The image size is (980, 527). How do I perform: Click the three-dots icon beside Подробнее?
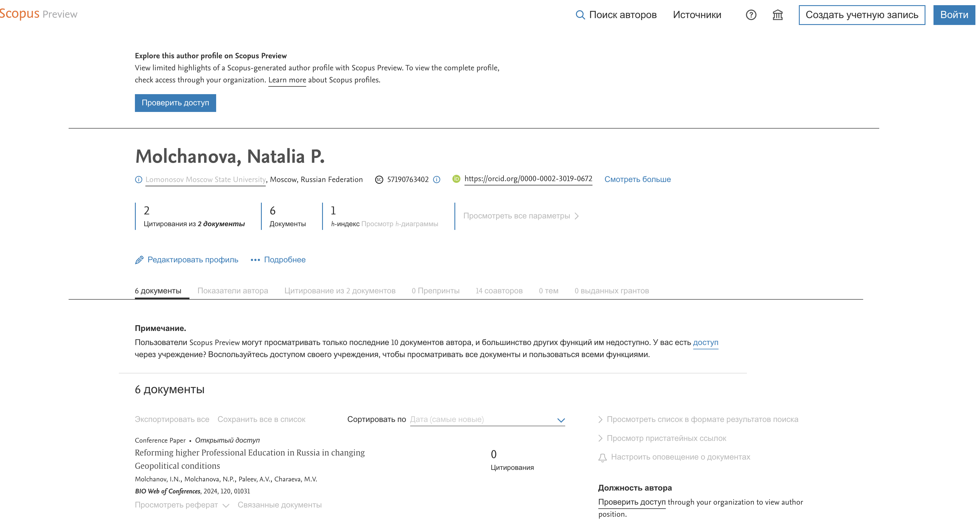[255, 260]
